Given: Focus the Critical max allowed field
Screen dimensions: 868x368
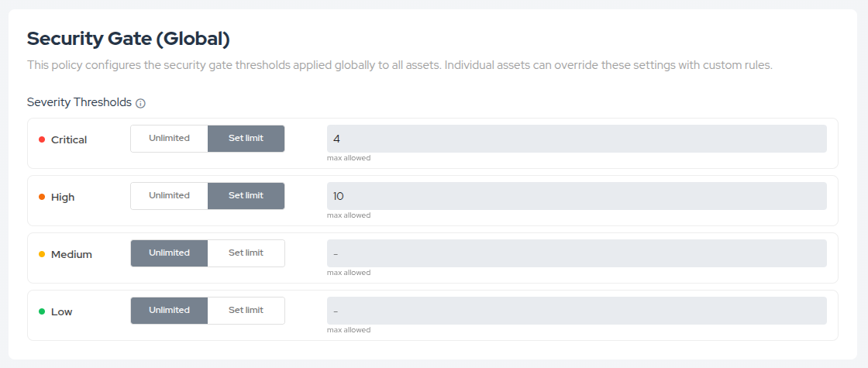Looking at the screenshot, I should pos(577,139).
